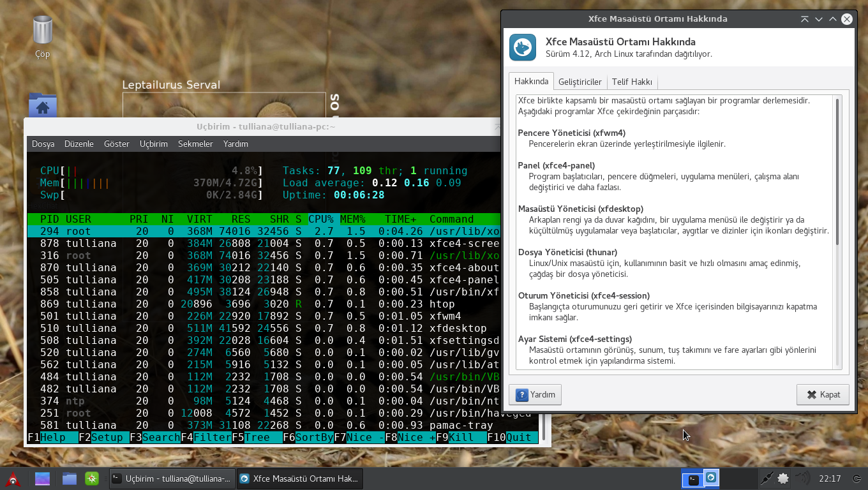Open the Göster menu in terminal
The height and width of the screenshot is (490, 868).
117,144
